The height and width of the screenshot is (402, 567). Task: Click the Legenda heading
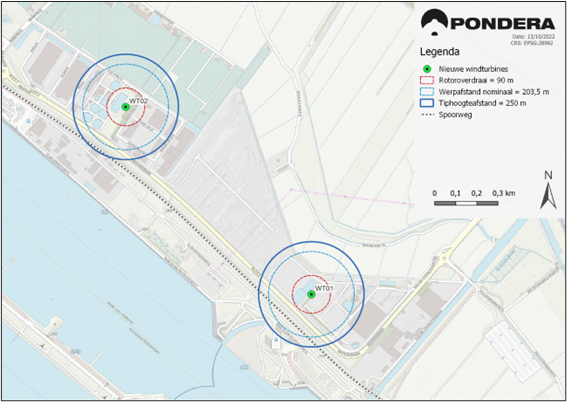point(439,52)
